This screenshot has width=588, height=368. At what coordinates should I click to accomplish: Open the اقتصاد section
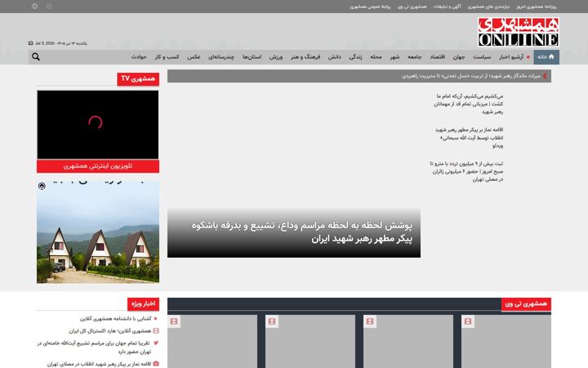[x=437, y=57]
